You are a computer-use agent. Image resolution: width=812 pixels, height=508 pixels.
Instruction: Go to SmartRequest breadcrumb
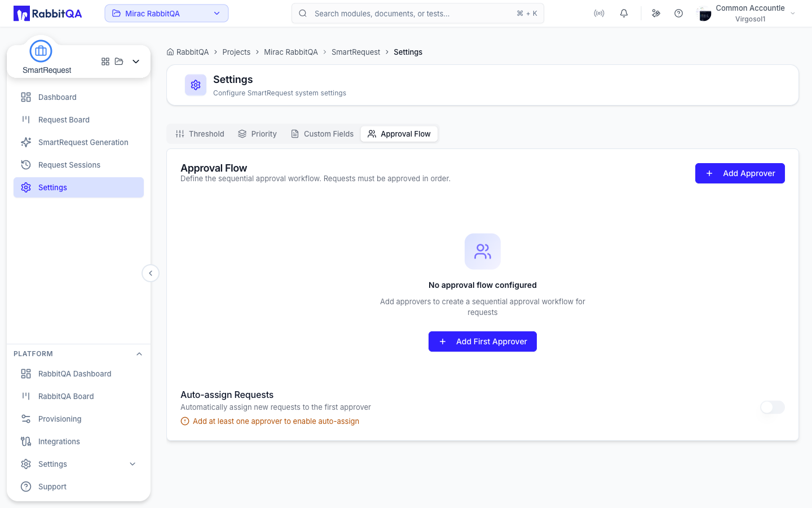(x=356, y=52)
